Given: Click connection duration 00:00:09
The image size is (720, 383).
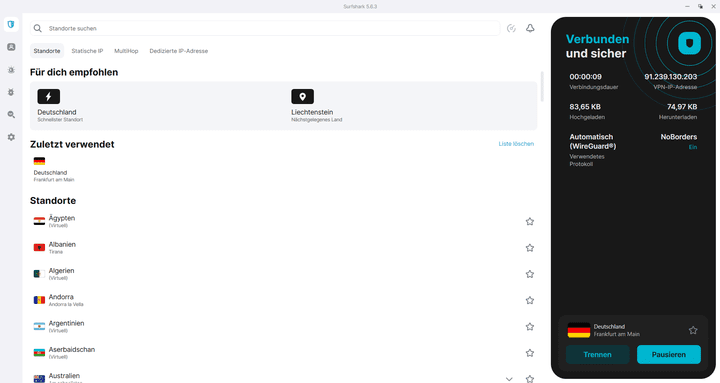Looking at the screenshot, I should pyautogui.click(x=585, y=77).
